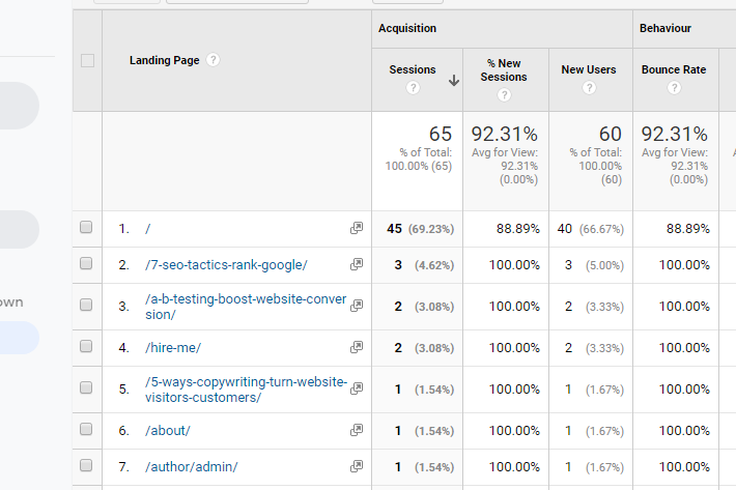Select the checkbox for the /hire-me/ row
Image resolution: width=736 pixels, height=490 pixels.
pyautogui.click(x=86, y=346)
